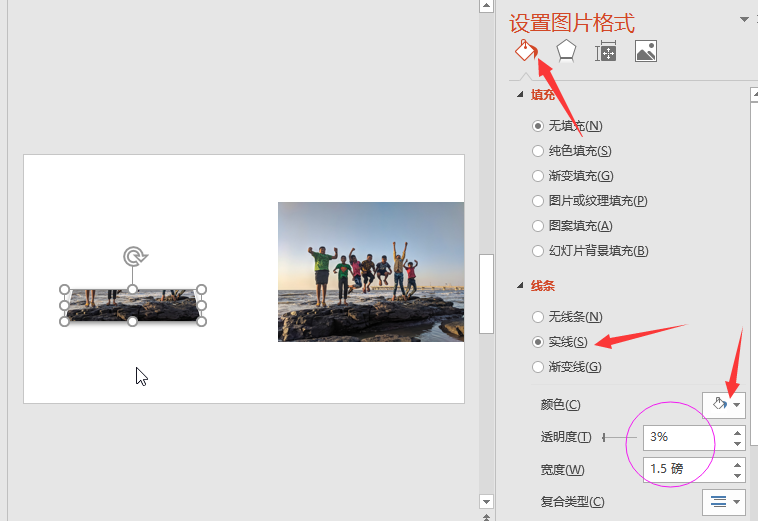Click the bottom-right corner handle of the cropped image

(x=202, y=321)
